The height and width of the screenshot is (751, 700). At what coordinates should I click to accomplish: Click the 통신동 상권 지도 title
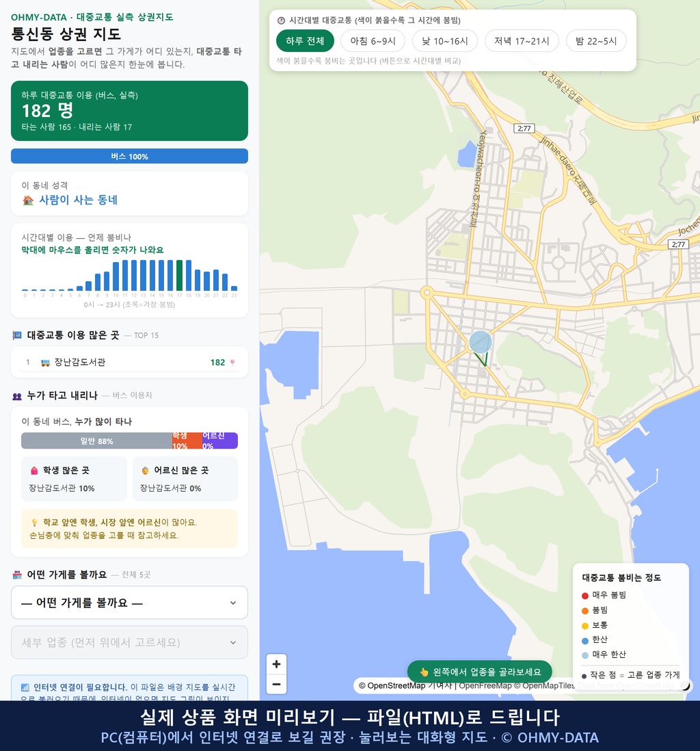click(66, 34)
